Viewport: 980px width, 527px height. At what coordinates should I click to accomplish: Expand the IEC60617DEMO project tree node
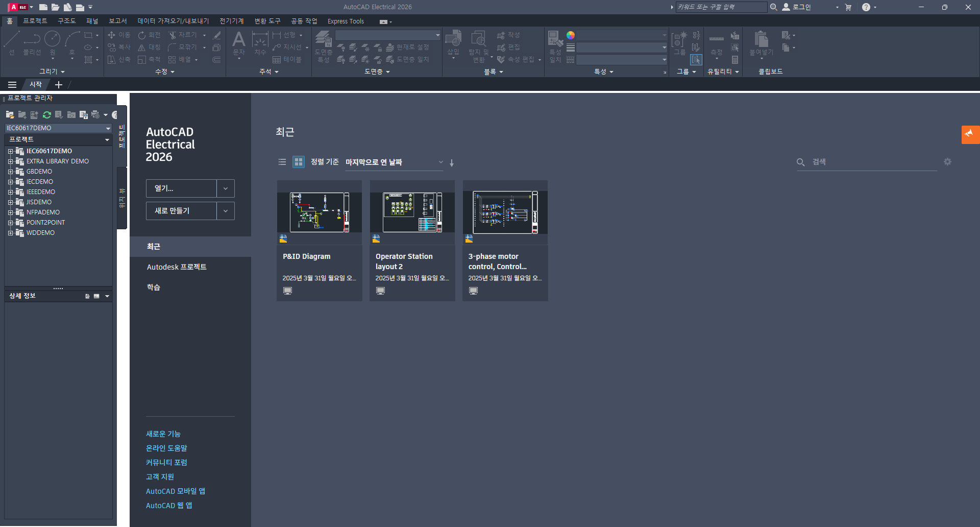click(x=10, y=151)
